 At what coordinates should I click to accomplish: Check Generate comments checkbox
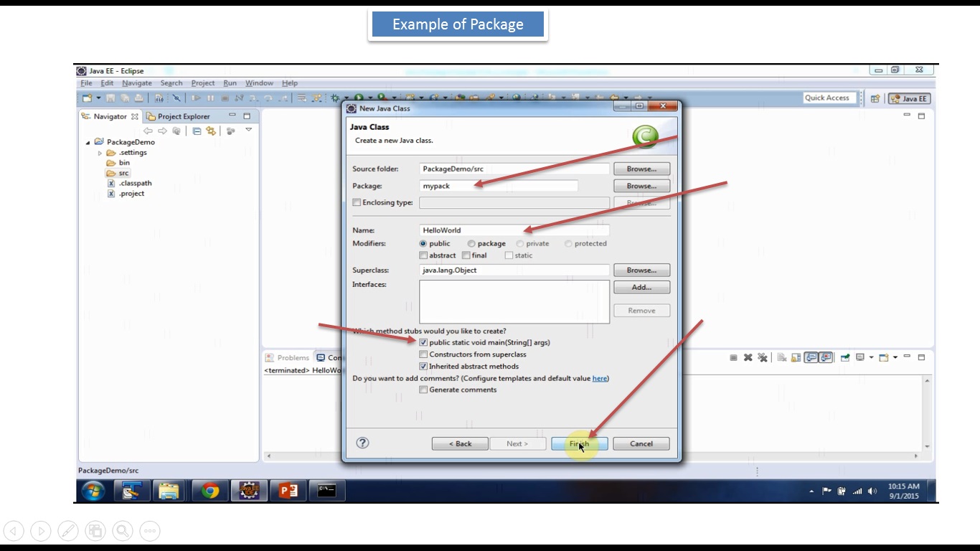pyautogui.click(x=423, y=390)
